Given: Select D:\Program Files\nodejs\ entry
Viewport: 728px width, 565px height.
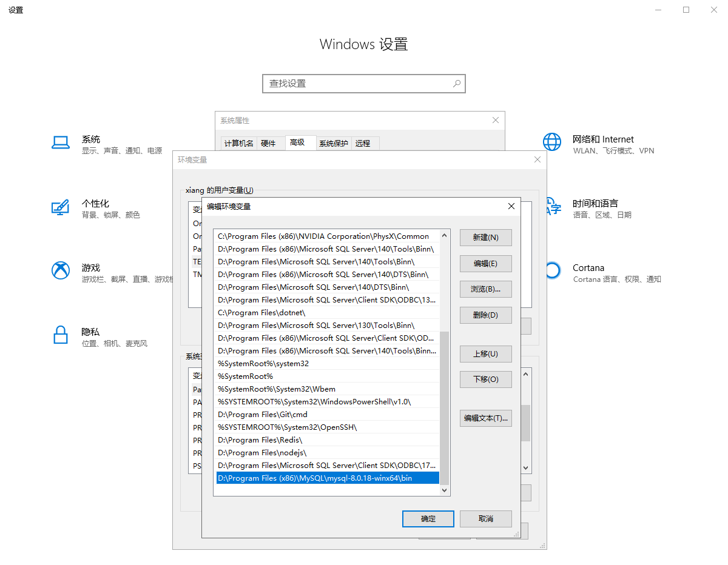Looking at the screenshot, I should click(328, 453).
